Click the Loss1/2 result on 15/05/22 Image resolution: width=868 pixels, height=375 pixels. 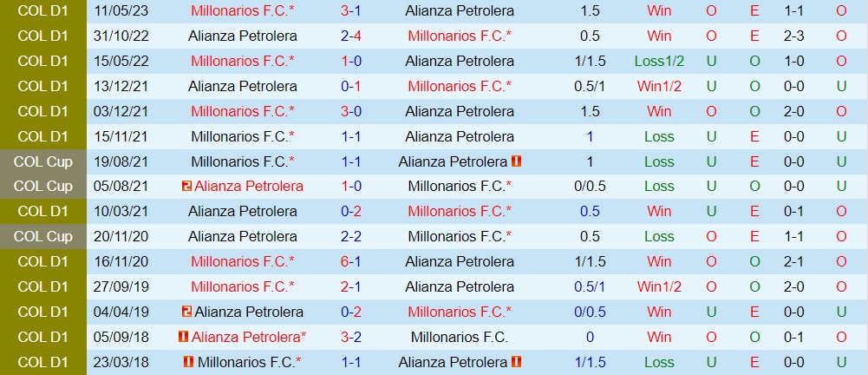click(x=659, y=61)
